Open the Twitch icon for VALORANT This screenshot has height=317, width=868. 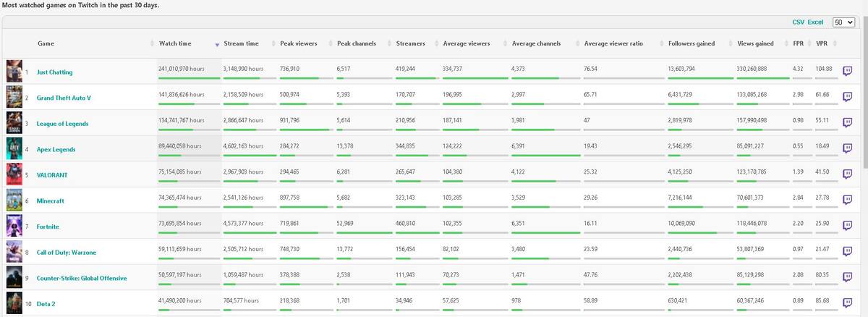click(848, 174)
